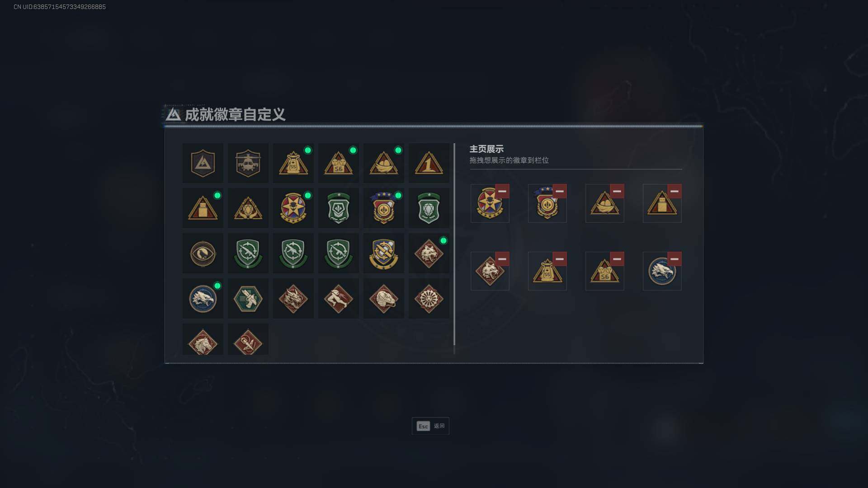The height and width of the screenshot is (488, 868).
Task: Select the dragon head diamond badge
Action: [293, 299]
